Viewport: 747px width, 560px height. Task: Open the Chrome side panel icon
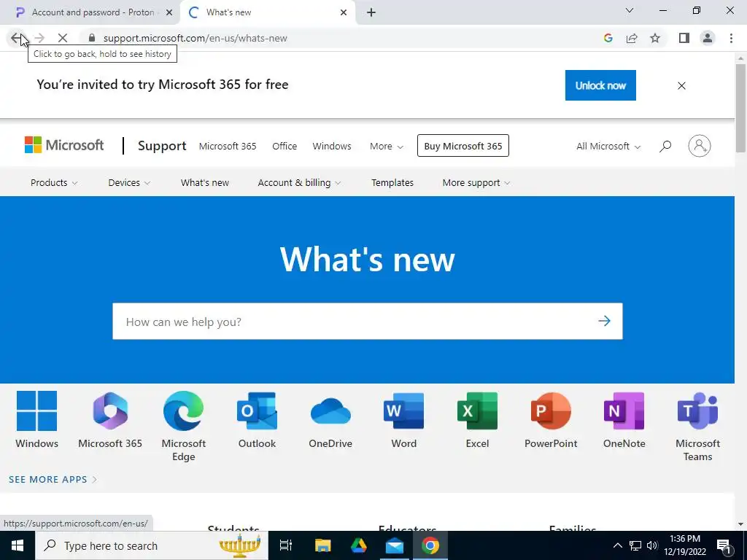point(684,38)
